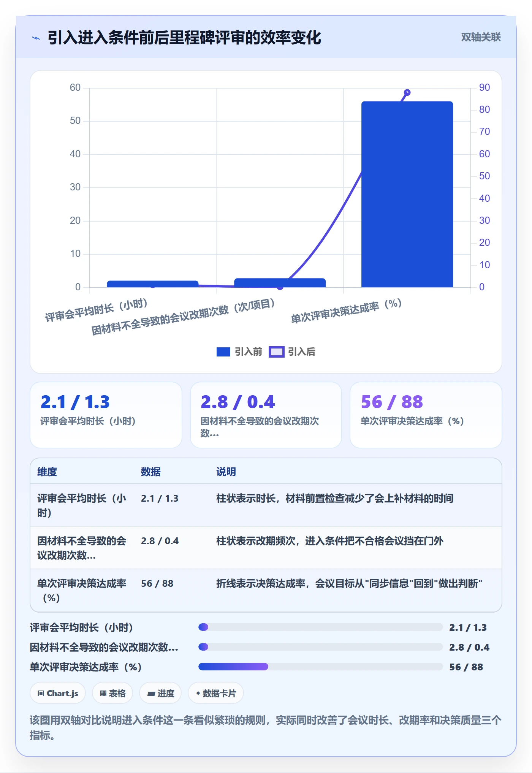Toggle the 引入后 legend swatch
Viewport: 532px width, 773px height.
(x=276, y=352)
